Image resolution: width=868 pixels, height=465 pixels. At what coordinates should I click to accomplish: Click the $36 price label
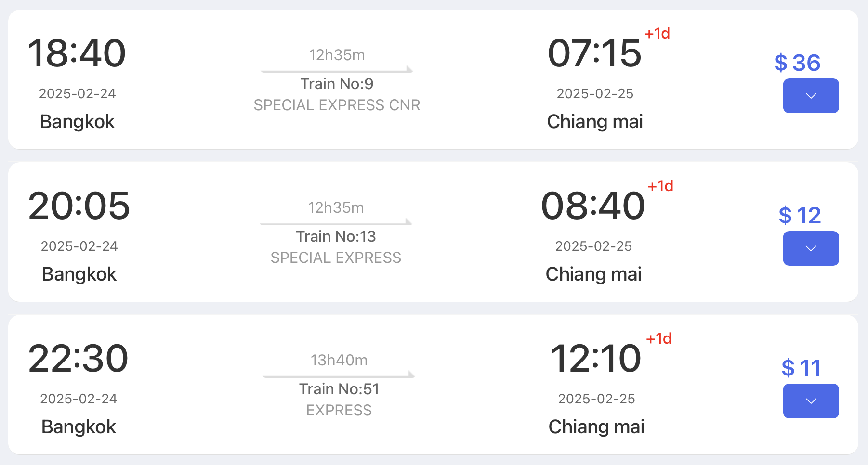click(x=797, y=63)
